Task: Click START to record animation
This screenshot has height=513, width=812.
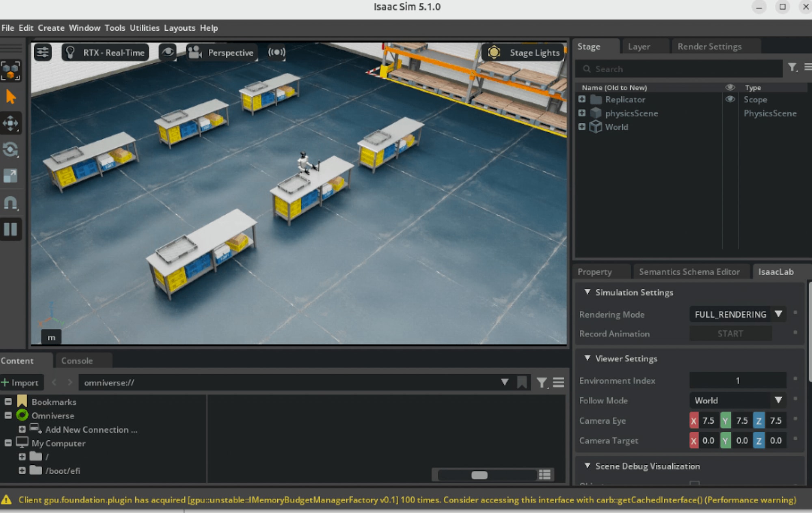Action: (x=730, y=334)
